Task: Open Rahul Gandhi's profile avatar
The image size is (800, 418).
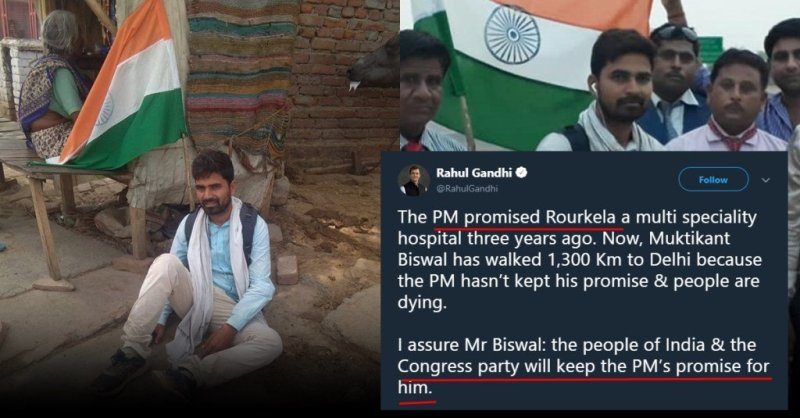Action: click(413, 181)
